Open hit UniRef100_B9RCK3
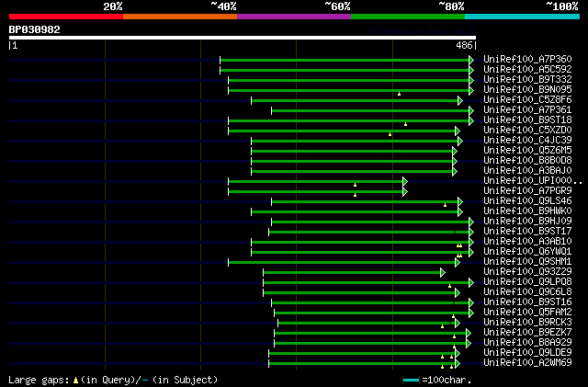 click(x=527, y=323)
